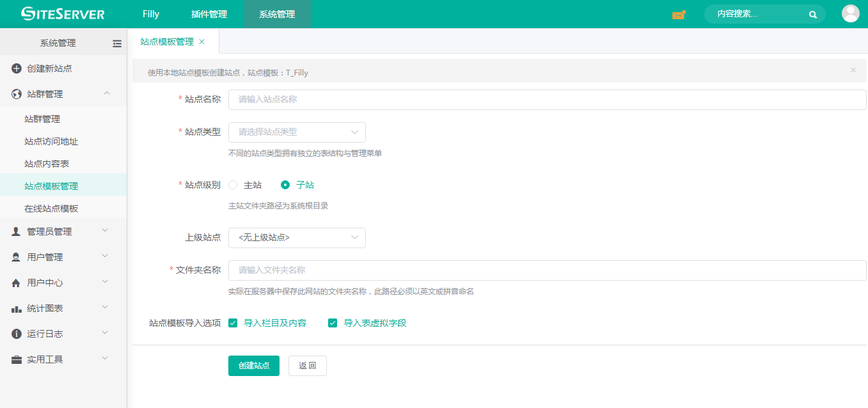The height and width of the screenshot is (408, 868).
Task: Open the 上级站点 dropdown
Action: pyautogui.click(x=297, y=238)
